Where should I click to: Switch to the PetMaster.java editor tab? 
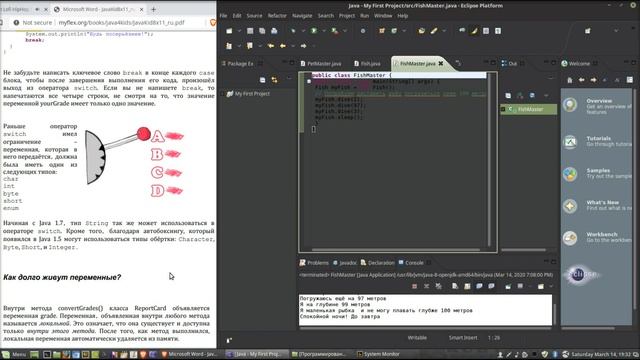click(x=321, y=64)
